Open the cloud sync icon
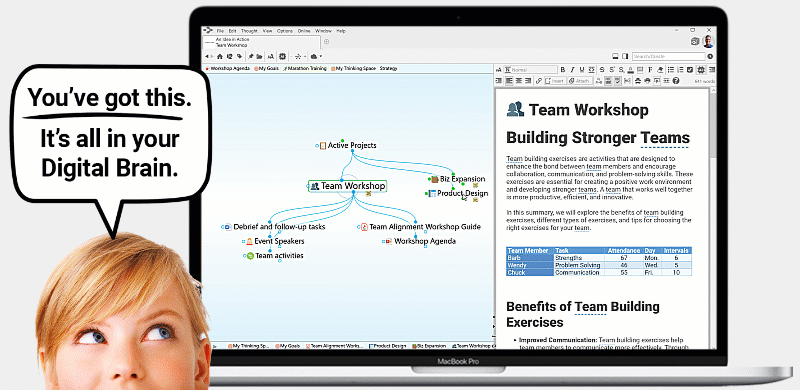Screen dimensions: 800x390 (314, 56)
